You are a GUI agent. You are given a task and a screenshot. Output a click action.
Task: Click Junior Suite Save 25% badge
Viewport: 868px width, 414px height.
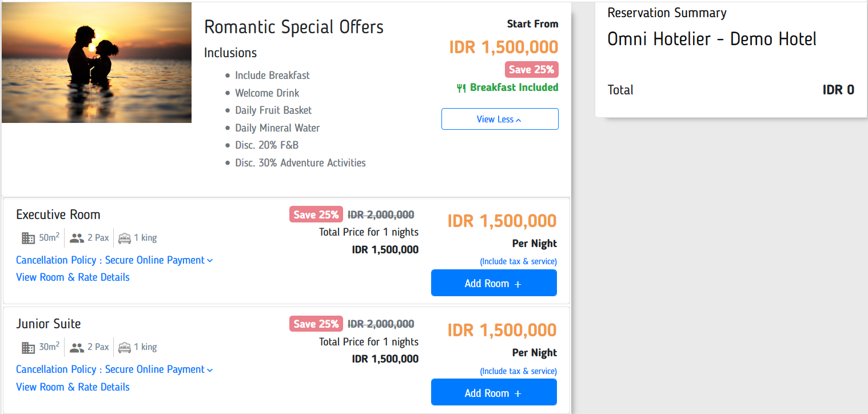point(316,324)
